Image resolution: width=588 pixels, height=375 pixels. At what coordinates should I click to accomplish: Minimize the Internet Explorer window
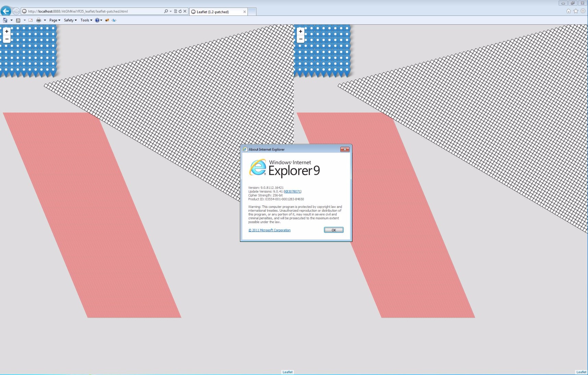pyautogui.click(x=563, y=3)
